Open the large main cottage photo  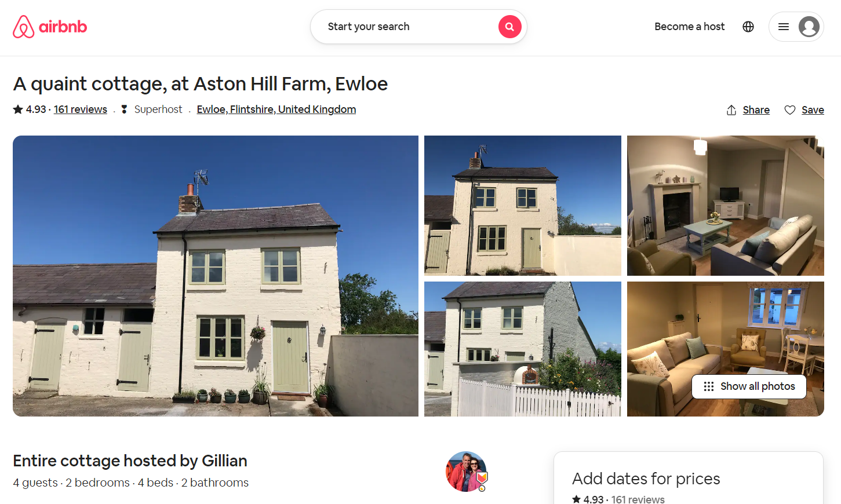[216, 276]
